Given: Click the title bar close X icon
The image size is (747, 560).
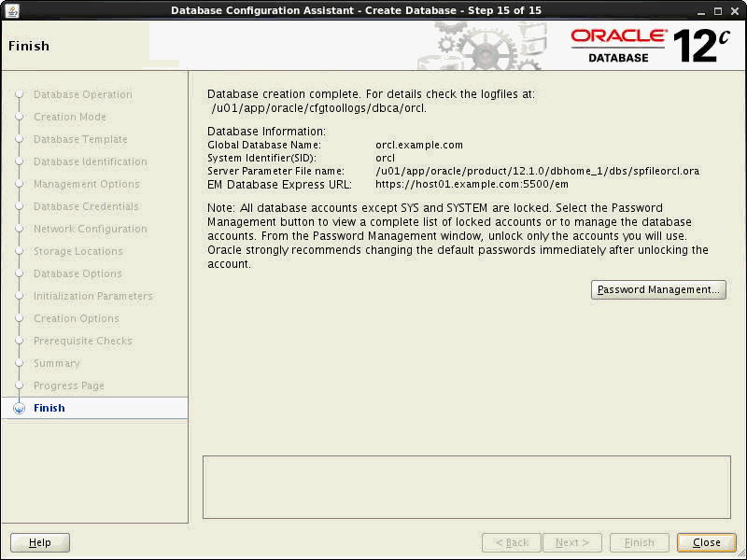Looking at the screenshot, I should (x=735, y=11).
